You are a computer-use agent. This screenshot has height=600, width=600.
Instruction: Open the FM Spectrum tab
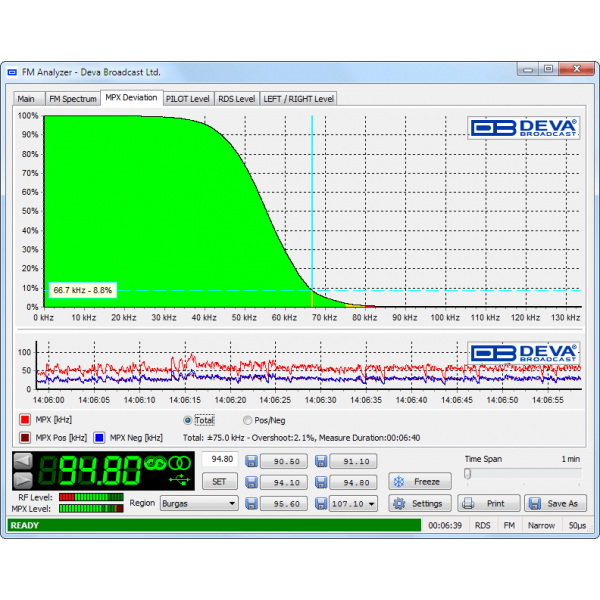pyautogui.click(x=73, y=99)
